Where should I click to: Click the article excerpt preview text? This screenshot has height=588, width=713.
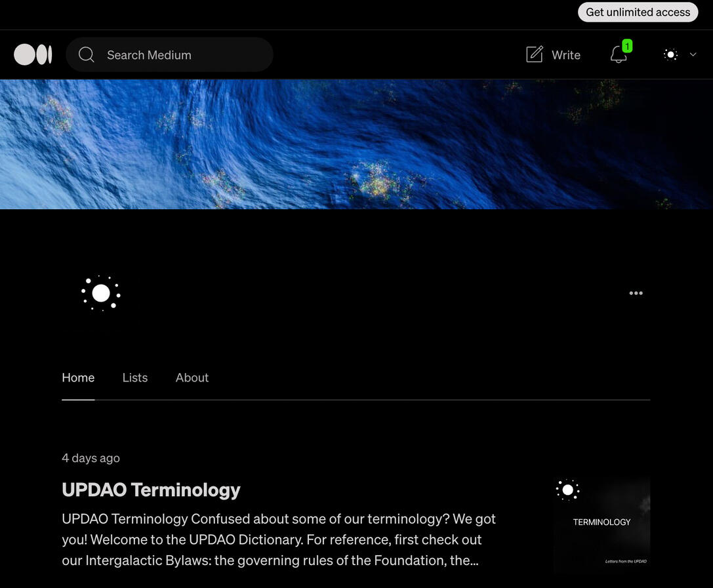pyautogui.click(x=279, y=539)
